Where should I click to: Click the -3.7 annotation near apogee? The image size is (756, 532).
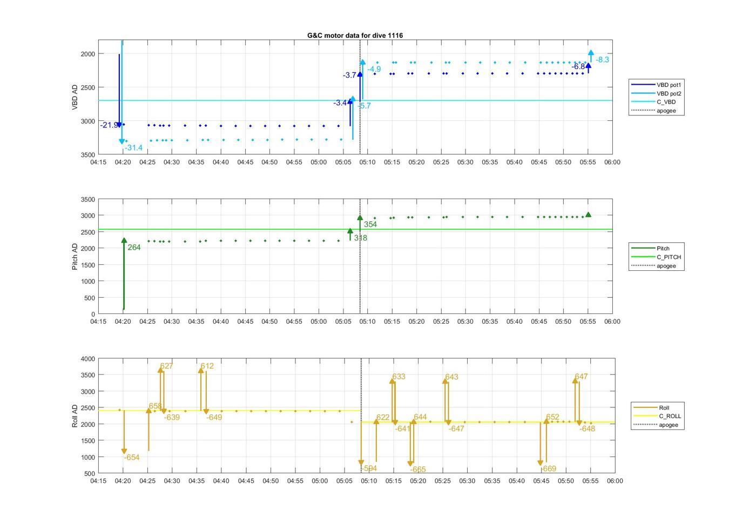pos(349,76)
